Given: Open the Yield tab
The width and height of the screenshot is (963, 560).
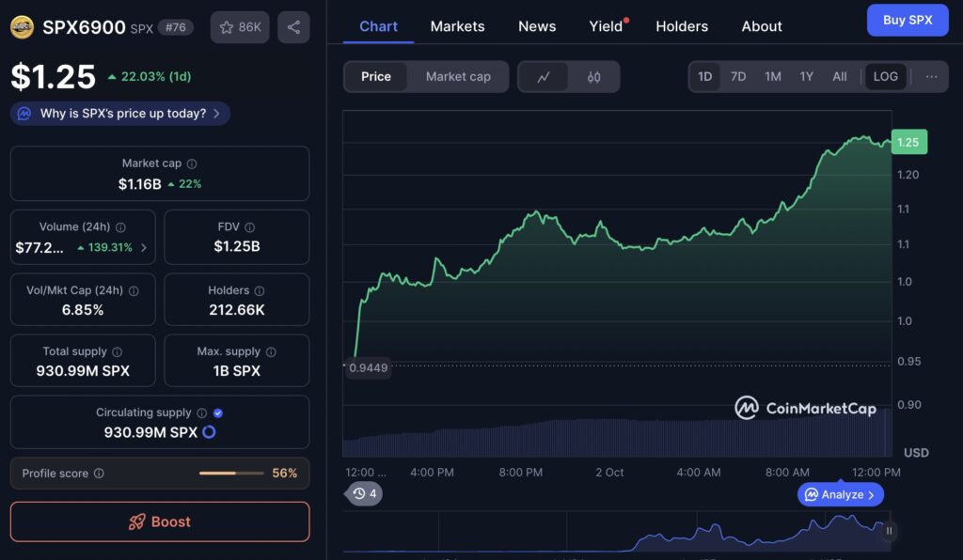Looking at the screenshot, I should (x=607, y=26).
